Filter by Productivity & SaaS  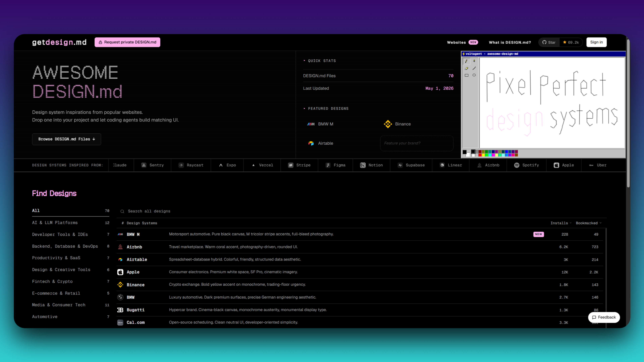70,258
